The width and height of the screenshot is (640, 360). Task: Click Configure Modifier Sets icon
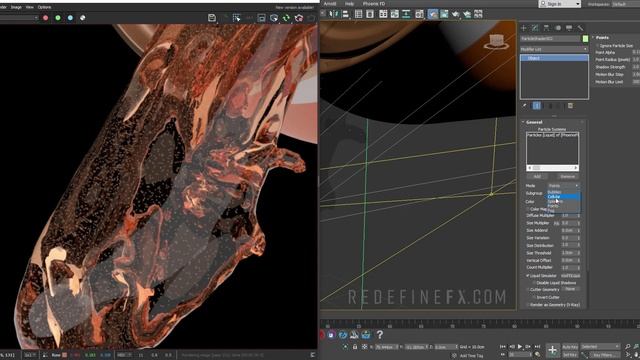(x=571, y=106)
